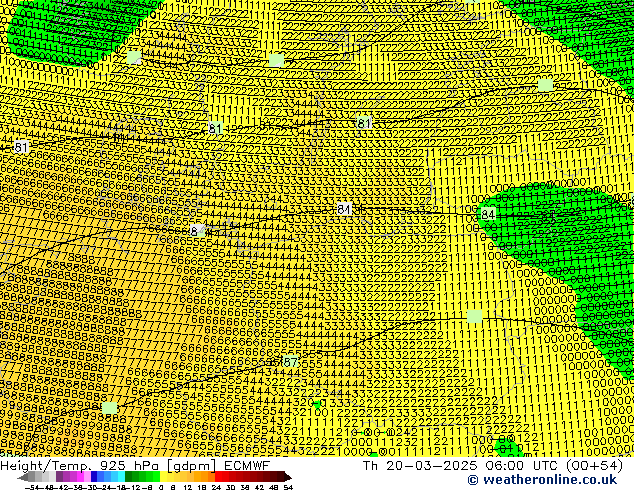Viewport: 634px width, 490px height.
Task: Click the "[gdpm]" unit label
Action: pos(192,466)
